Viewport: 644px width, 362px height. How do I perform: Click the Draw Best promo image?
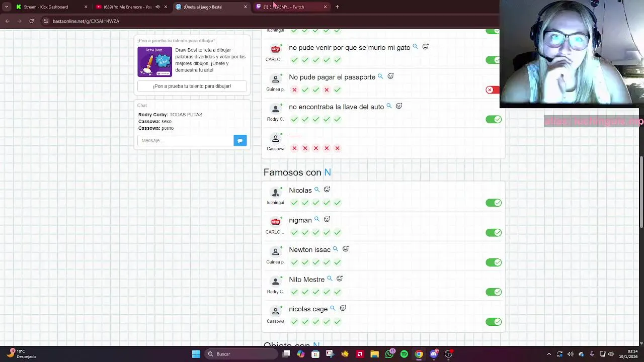[154, 62]
